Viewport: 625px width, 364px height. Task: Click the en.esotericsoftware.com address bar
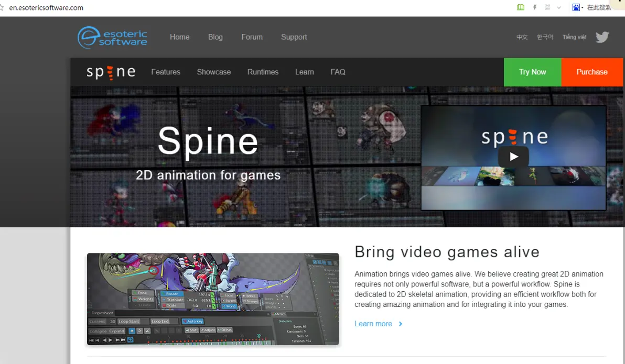click(46, 7)
